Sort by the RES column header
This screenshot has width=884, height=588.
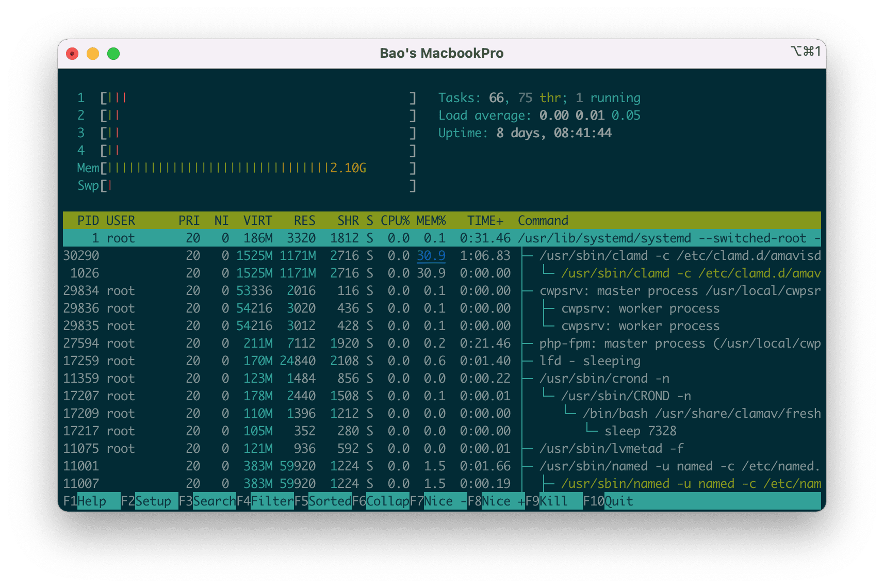[305, 220]
